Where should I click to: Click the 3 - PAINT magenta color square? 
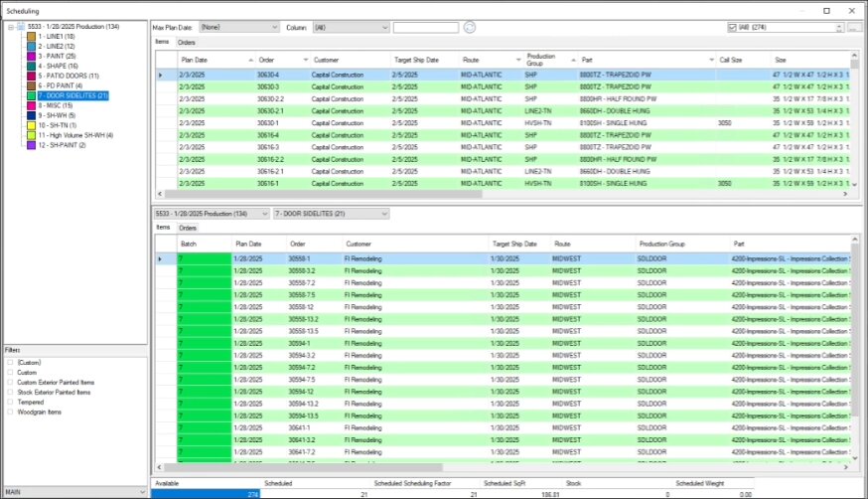click(32, 57)
